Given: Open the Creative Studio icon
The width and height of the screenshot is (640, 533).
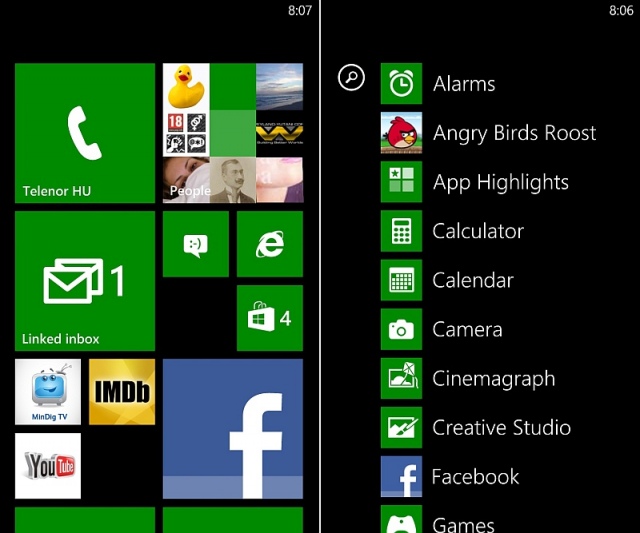Looking at the screenshot, I should click(401, 427).
